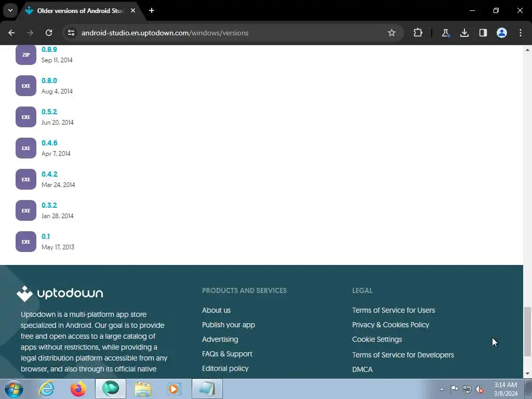Viewport: 532px width, 399px height.
Task: Bookmark this page with the star icon
Action: click(392, 33)
